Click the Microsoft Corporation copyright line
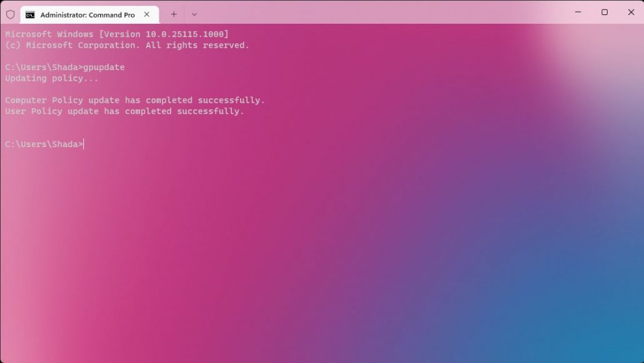Viewport: 644px width, 363px height. (x=127, y=45)
